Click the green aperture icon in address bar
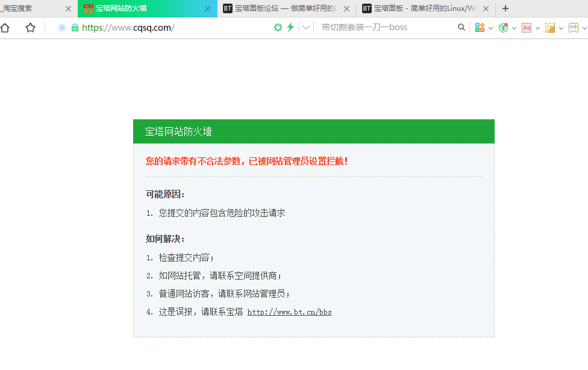The height and width of the screenshot is (370, 588). coord(278,27)
